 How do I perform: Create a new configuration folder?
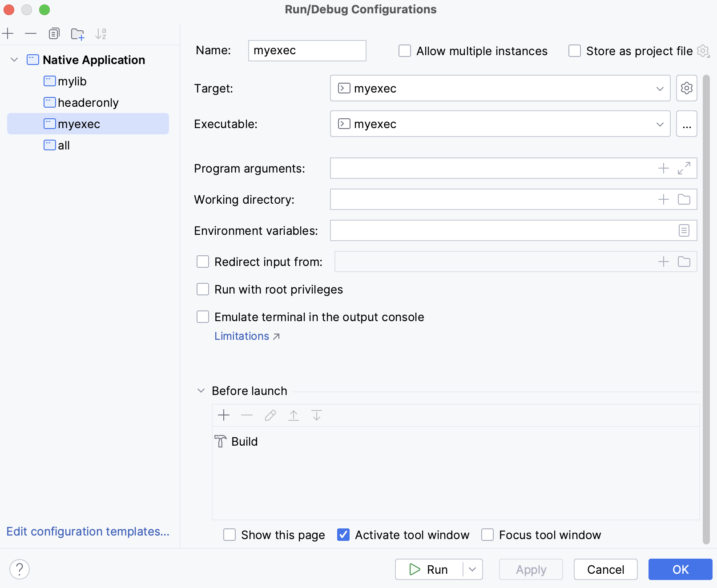(78, 33)
